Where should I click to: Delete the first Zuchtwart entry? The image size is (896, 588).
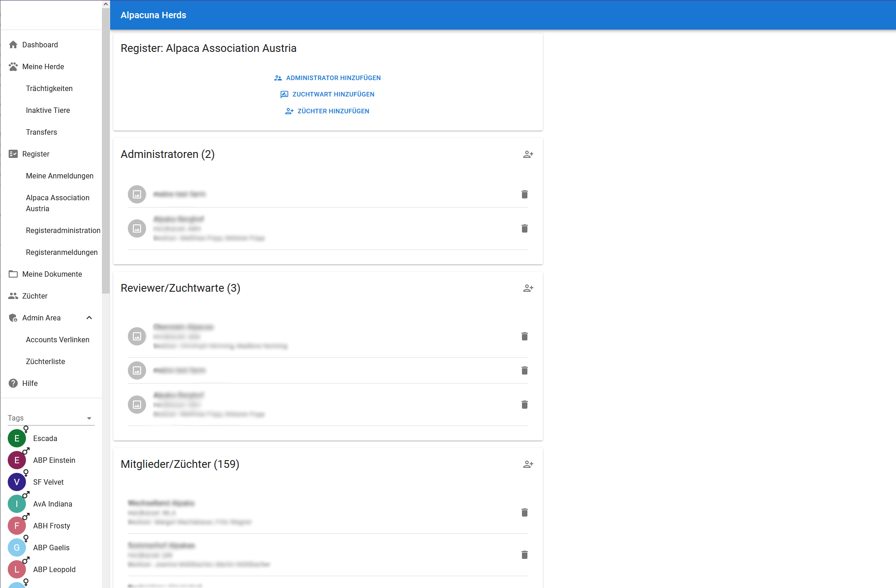coord(525,336)
